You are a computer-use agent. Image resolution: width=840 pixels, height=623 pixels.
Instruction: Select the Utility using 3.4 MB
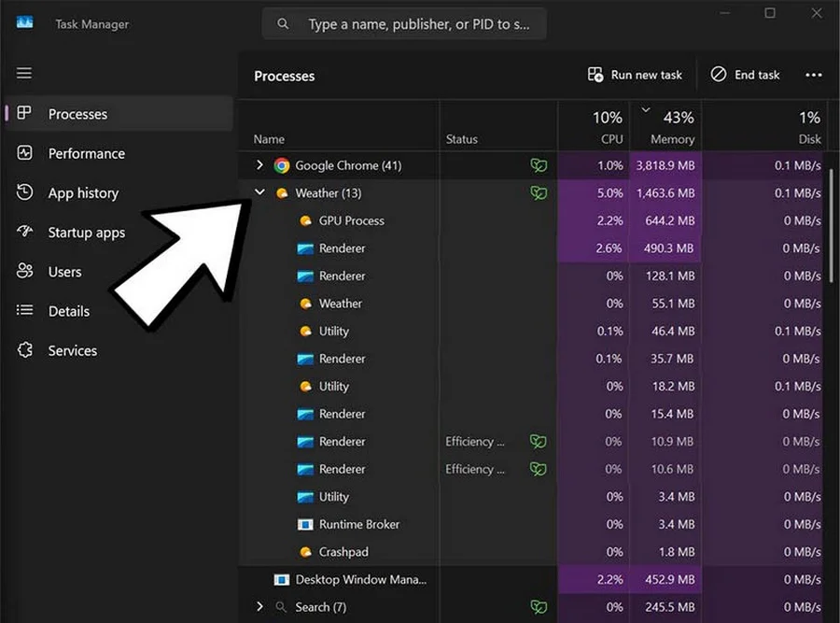click(530, 497)
